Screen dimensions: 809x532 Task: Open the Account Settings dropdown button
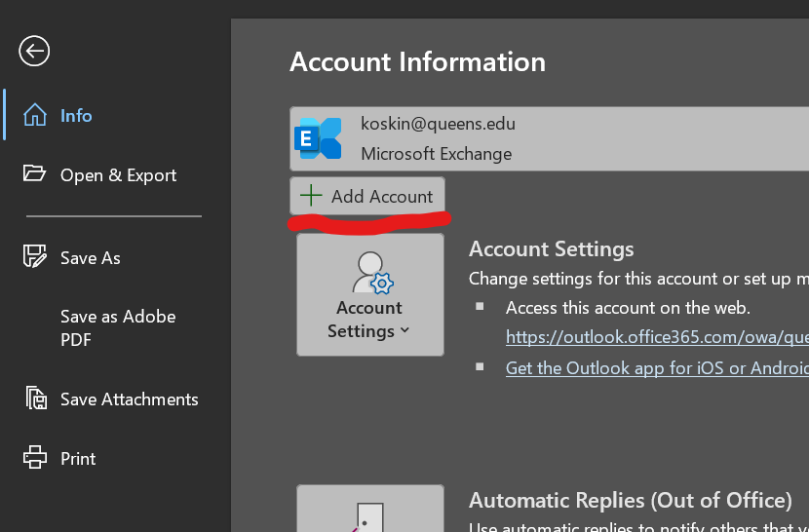pos(370,294)
